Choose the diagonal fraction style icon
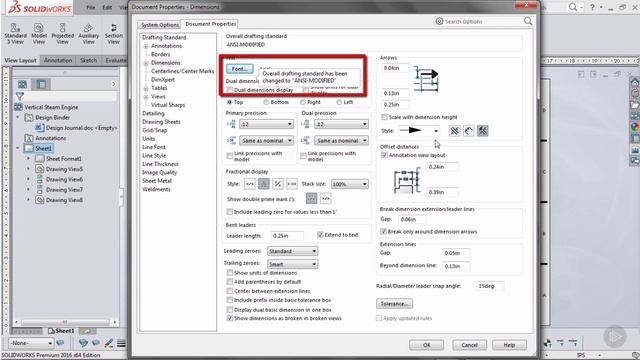This screenshot has width=640, height=360. click(278, 184)
